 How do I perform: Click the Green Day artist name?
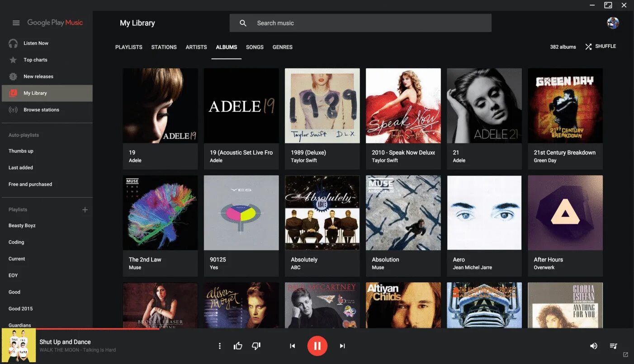click(x=545, y=160)
